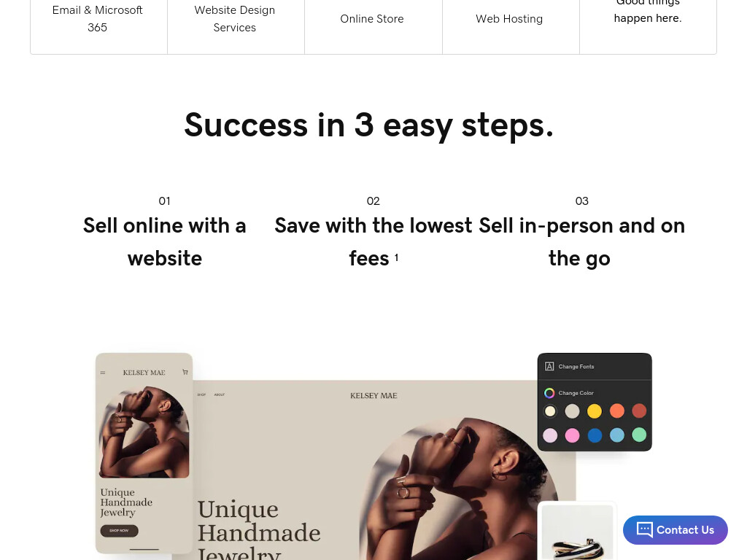Image resolution: width=747 pixels, height=560 pixels.
Task: Open Website Design Services tab
Action: (x=234, y=18)
